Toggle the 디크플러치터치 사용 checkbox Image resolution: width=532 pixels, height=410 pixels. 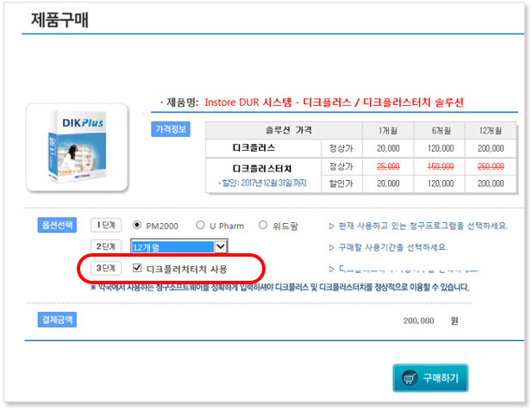point(137,268)
